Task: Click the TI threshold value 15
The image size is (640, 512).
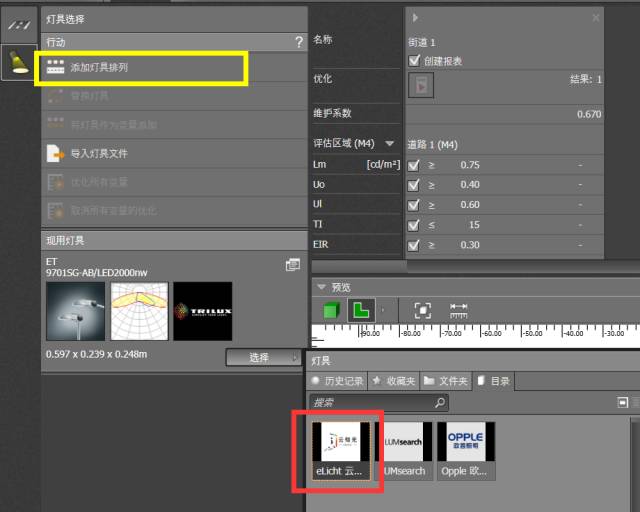Action: coord(474,225)
